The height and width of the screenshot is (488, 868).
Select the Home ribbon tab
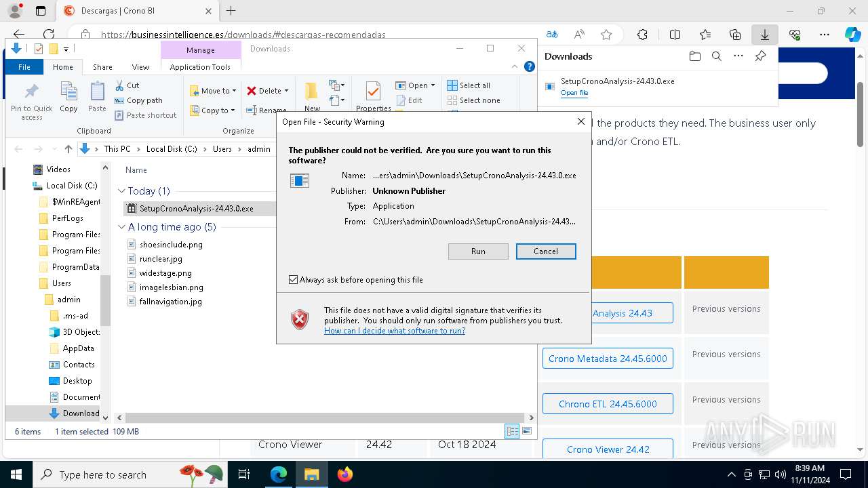[x=63, y=67]
